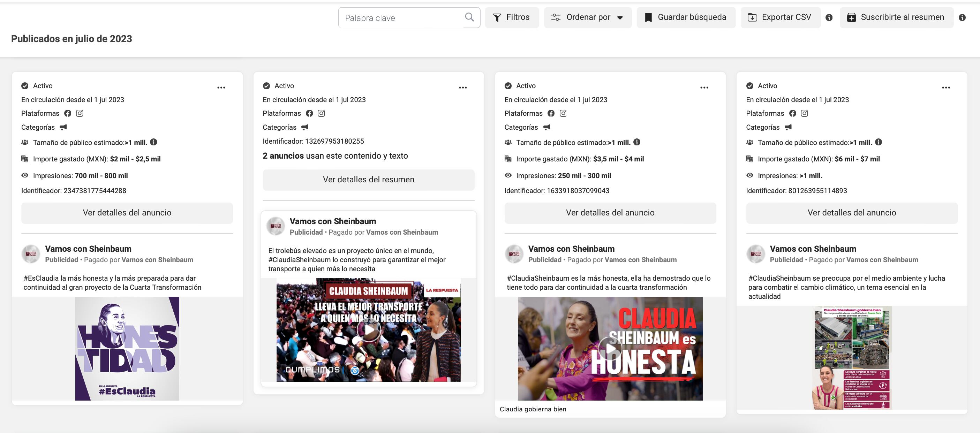Click Instagram platform icon on ad 2347381775444288

pyautogui.click(x=80, y=113)
